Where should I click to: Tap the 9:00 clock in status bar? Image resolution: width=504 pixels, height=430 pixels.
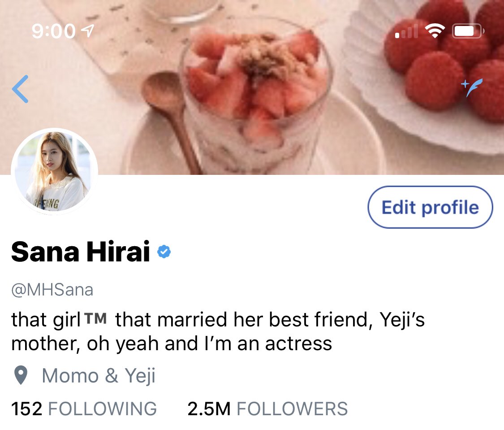click(x=54, y=31)
